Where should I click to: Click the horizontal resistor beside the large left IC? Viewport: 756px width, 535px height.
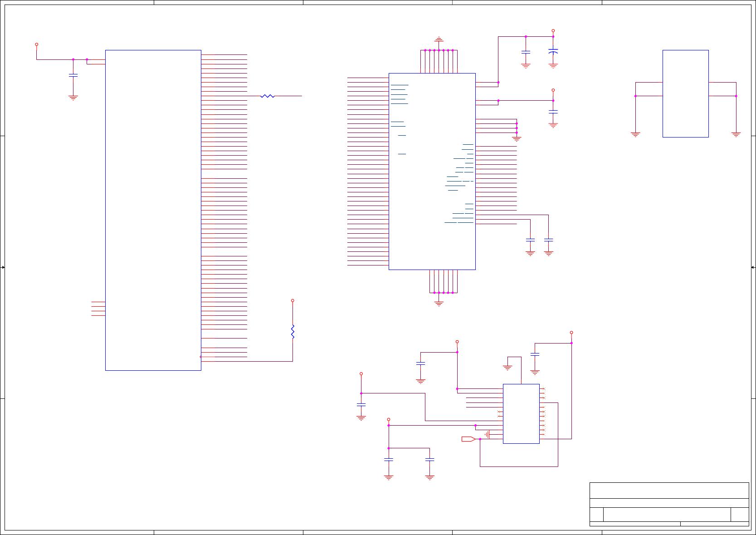click(x=268, y=96)
